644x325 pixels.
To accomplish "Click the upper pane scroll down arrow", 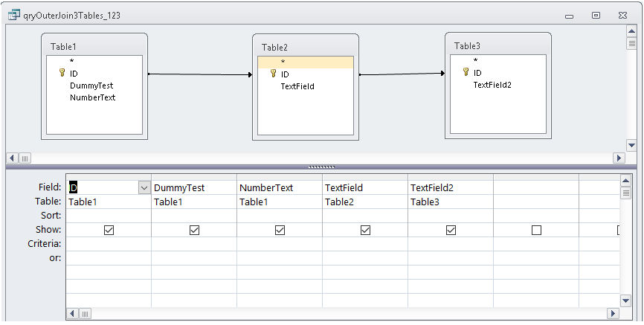I will (631, 145).
